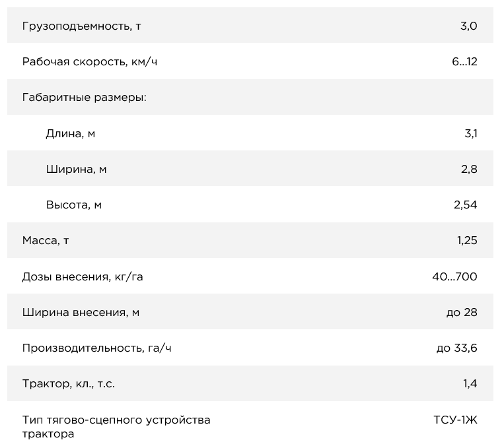Select the 3,0 load capacity value
Image resolution: width=502 pixels, height=448 pixels.
468,26
